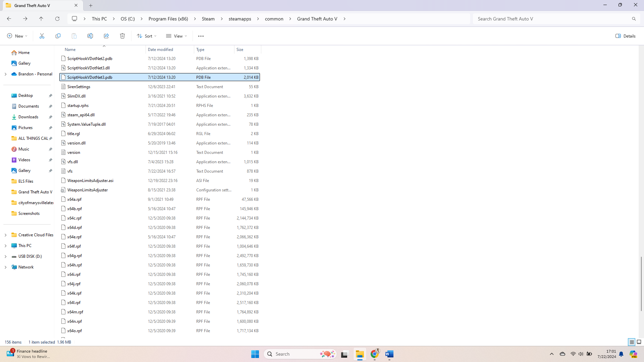Image resolution: width=644 pixels, height=362 pixels.
Task: Toggle the Details pane button
Action: (x=626, y=36)
